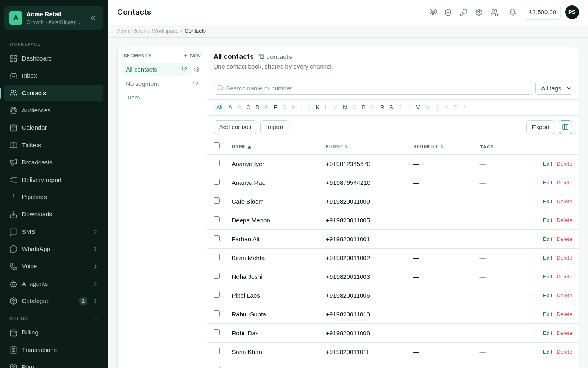Check the Rahul Gupta row checkbox
Image resolution: width=588 pixels, height=368 pixels.
(216, 314)
